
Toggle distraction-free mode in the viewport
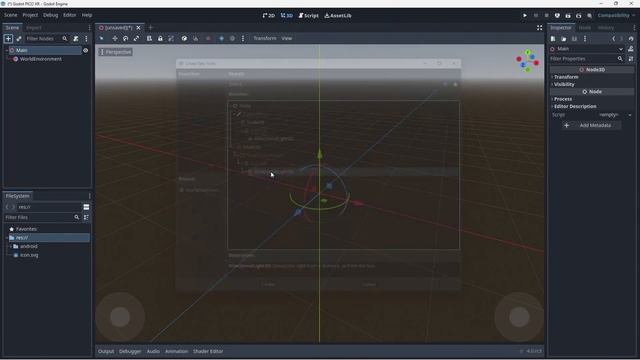point(539,28)
